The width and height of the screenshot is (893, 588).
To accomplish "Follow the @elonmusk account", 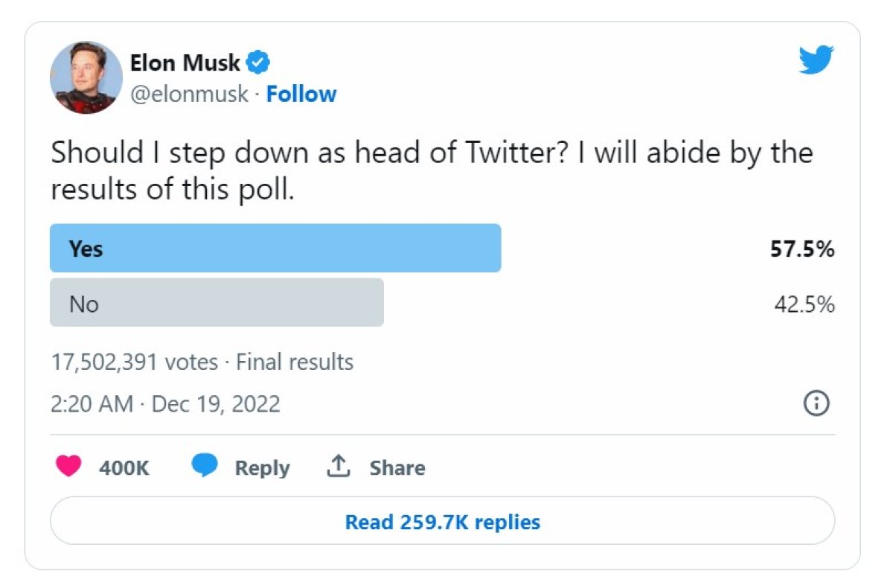I will click(x=301, y=95).
